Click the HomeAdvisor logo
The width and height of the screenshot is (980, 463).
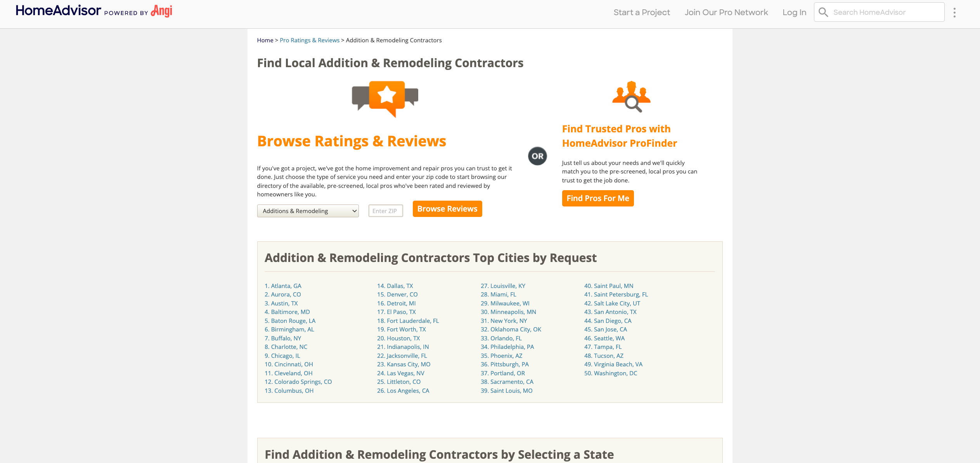pos(58,11)
